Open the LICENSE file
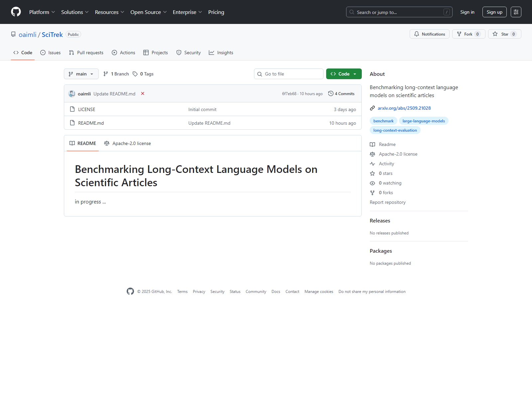532x399 pixels. click(x=86, y=109)
